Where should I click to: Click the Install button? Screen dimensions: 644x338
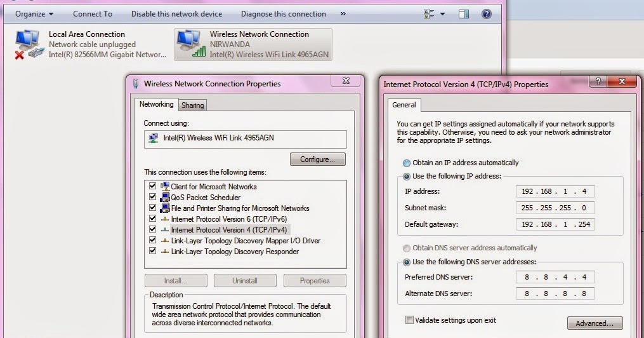pyautogui.click(x=176, y=281)
